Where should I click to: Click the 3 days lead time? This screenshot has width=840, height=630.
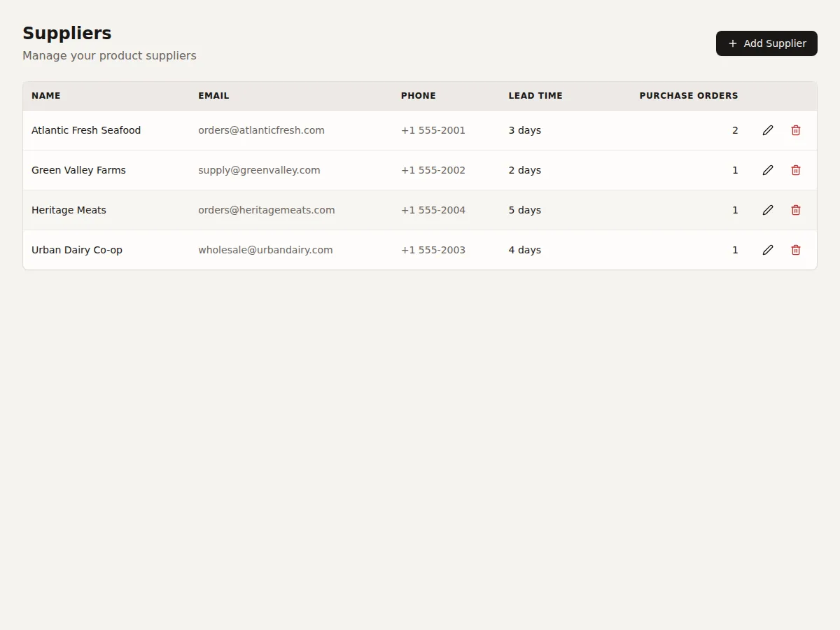(x=525, y=130)
